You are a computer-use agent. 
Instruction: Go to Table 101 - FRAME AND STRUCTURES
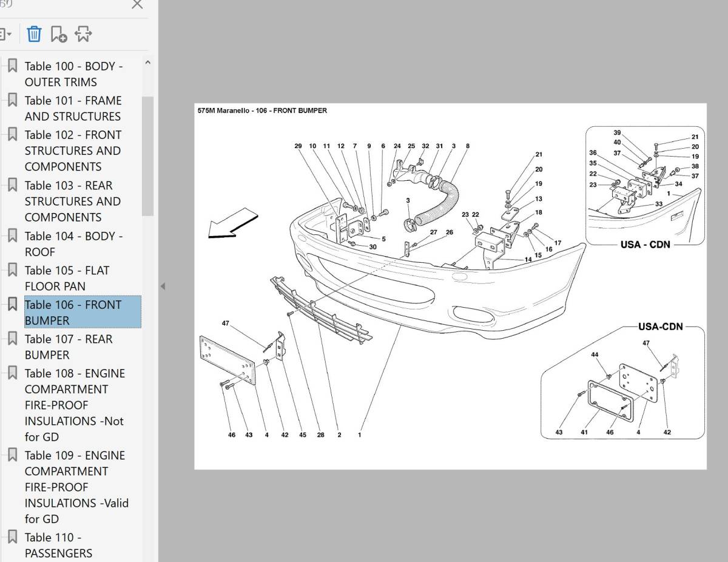[x=73, y=108]
